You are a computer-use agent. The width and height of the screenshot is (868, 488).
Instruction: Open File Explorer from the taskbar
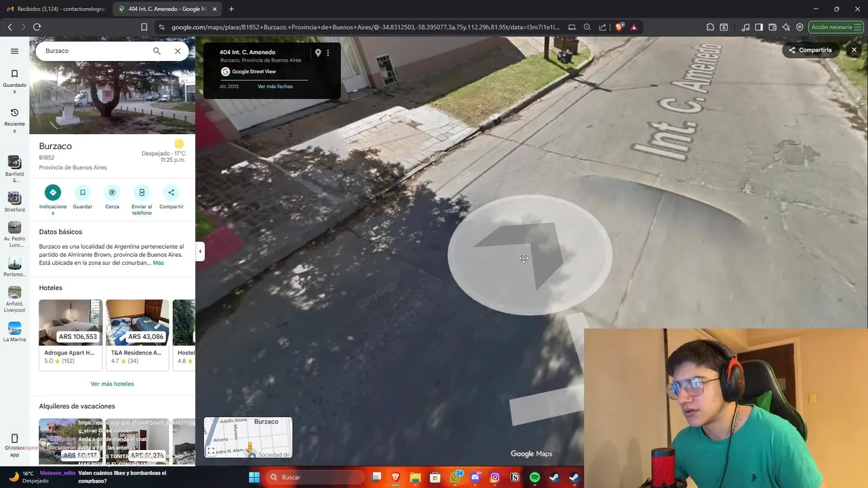[416, 477]
